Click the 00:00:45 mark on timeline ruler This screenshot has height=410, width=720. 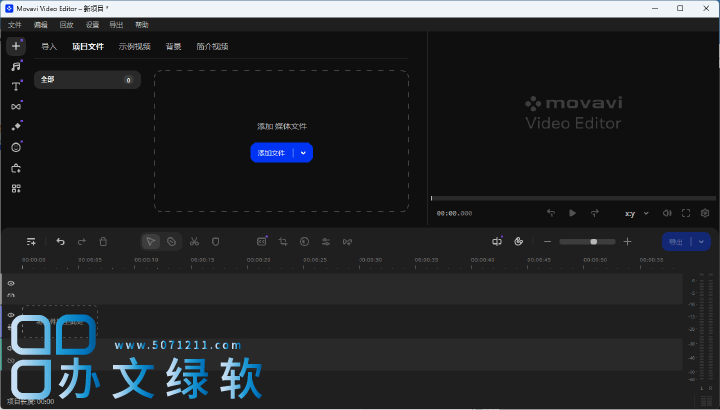539,260
